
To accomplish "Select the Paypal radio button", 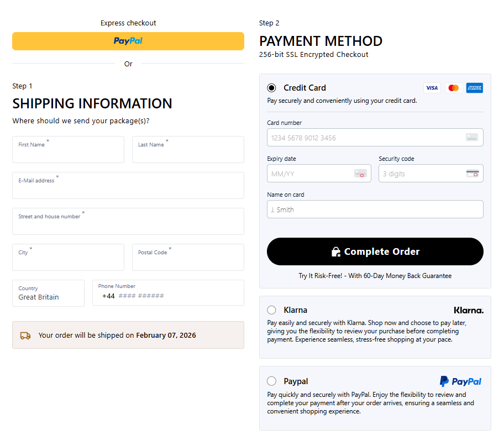I will point(271,381).
